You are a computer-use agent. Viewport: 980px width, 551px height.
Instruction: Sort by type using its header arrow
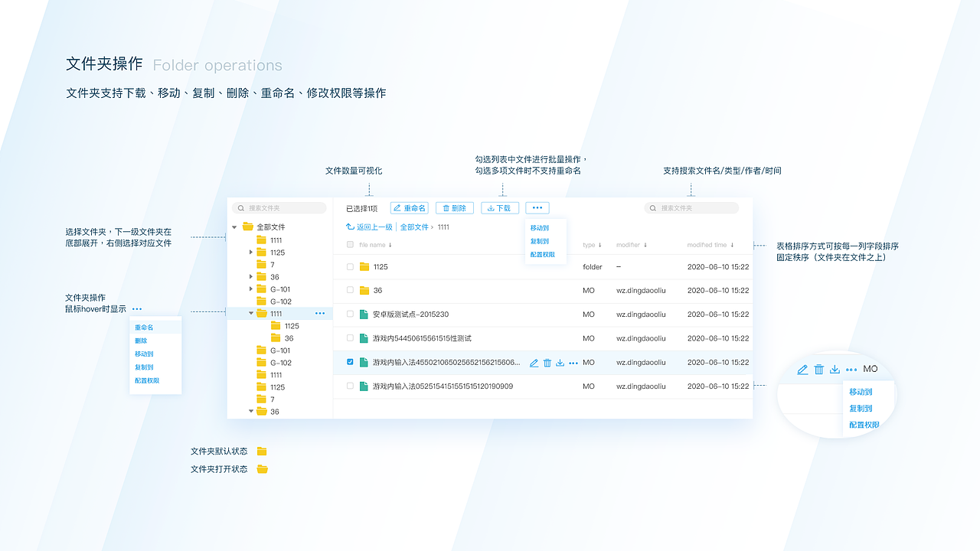tap(599, 246)
